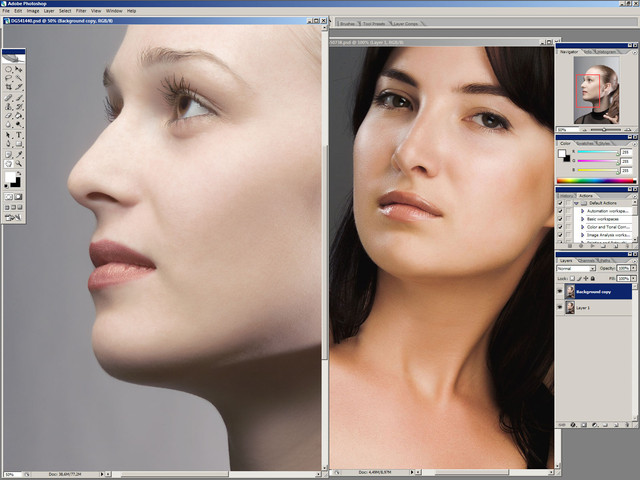Expand Image Analysis workspaces action

pos(583,235)
